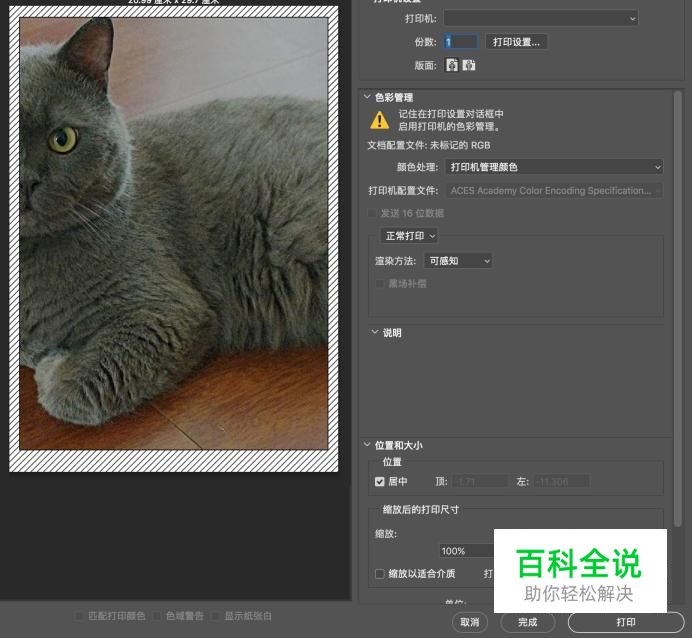
Task: Click the copies number input field
Action: pos(461,42)
